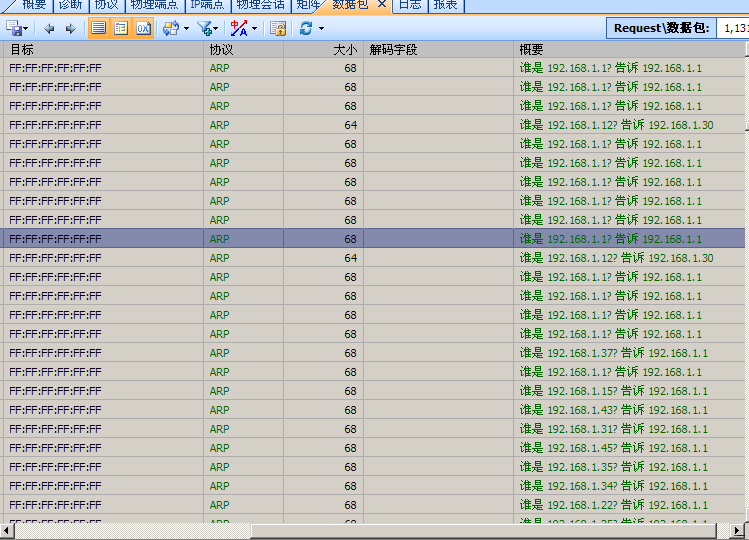This screenshot has height=540, width=749.
Task: Toggle the hex (0x) view pane
Action: [x=143, y=28]
